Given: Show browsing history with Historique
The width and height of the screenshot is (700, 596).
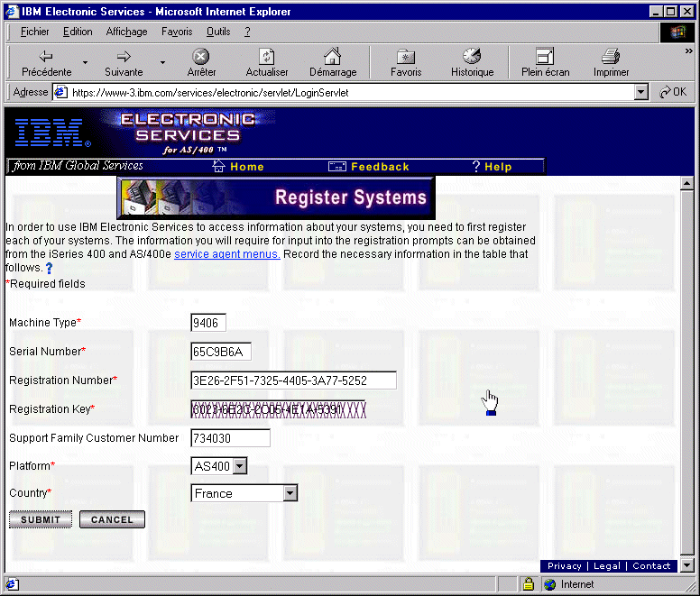Looking at the screenshot, I should click(x=472, y=63).
